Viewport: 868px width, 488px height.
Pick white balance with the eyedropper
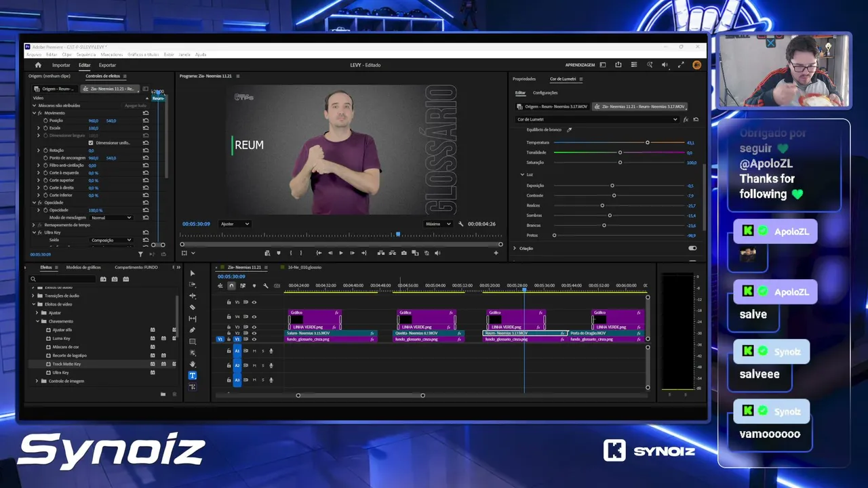[x=570, y=129]
